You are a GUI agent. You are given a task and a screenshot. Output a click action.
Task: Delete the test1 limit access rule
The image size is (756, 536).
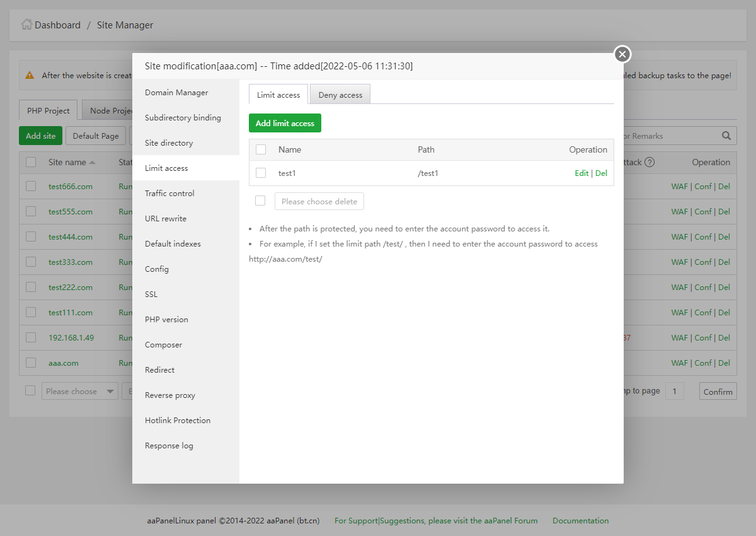[x=602, y=173]
